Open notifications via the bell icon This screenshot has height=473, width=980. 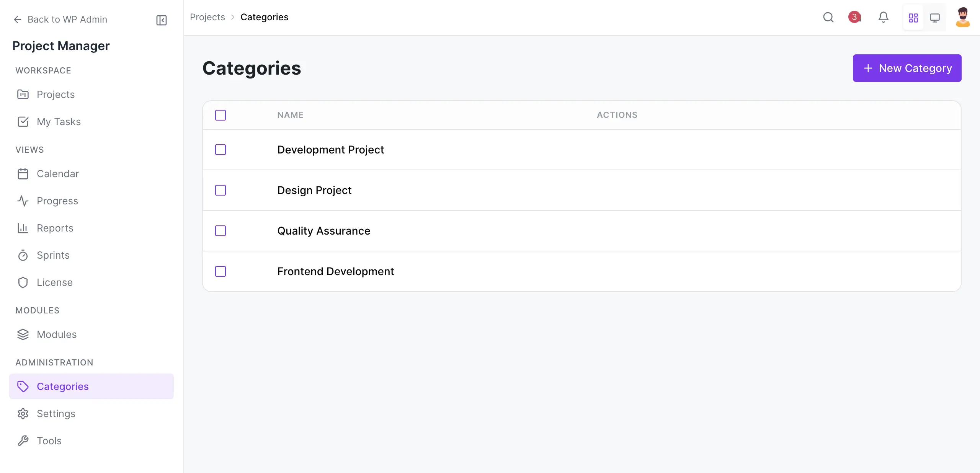coord(884,17)
